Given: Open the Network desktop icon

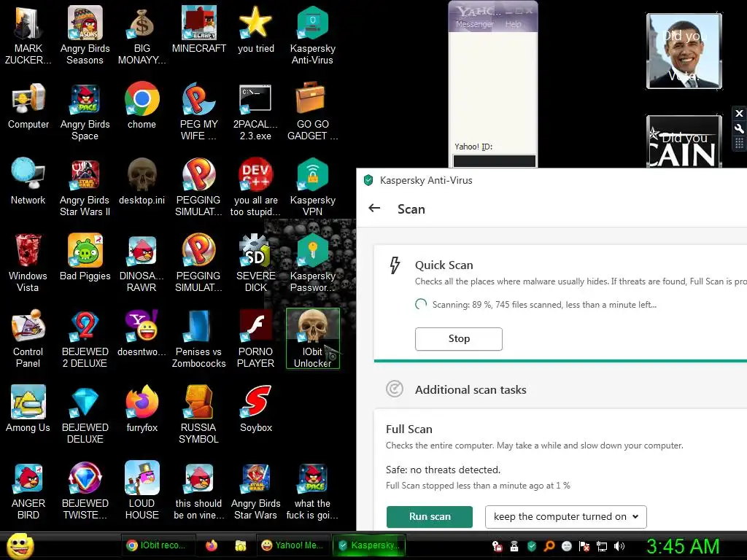Looking at the screenshot, I should 28,181.
